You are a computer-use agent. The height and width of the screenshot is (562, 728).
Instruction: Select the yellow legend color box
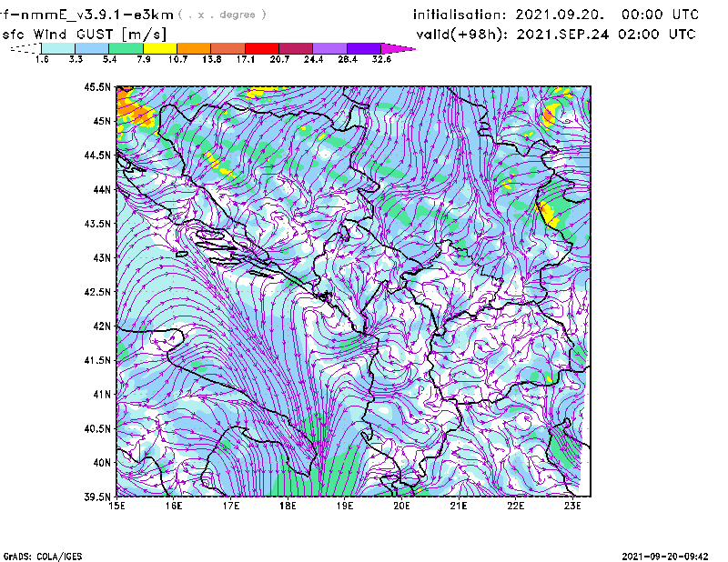(160, 48)
